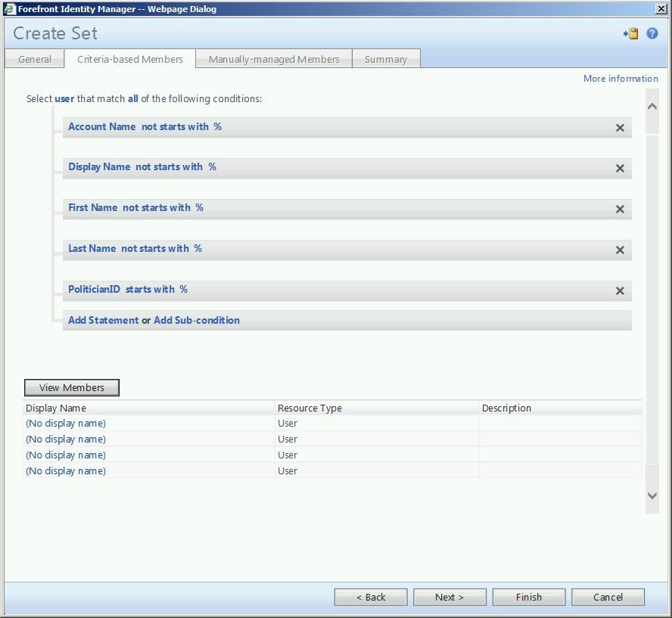672x618 pixels.
Task: Change First Name 'not starts with' operator
Action: pyautogui.click(x=157, y=208)
